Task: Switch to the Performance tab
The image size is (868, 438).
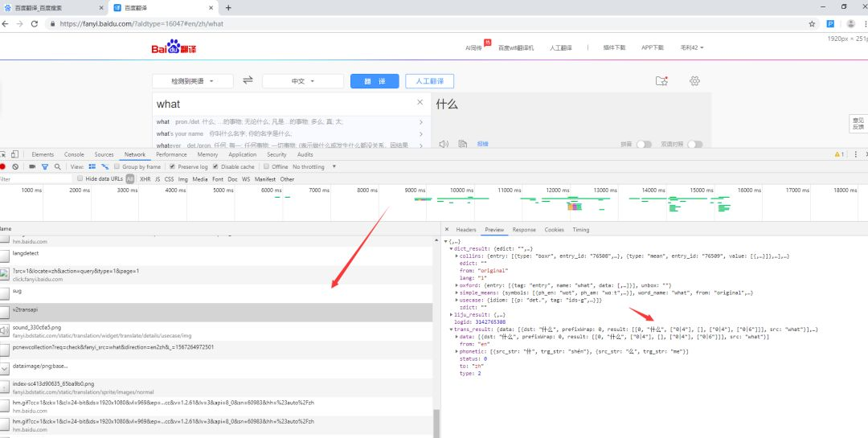Action: click(x=171, y=154)
